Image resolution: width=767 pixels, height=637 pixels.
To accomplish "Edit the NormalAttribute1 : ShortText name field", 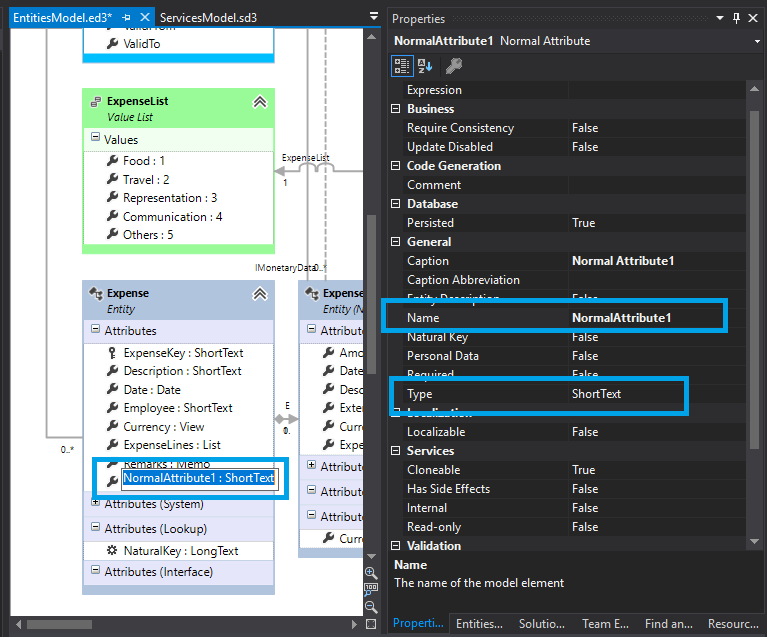I will click(201, 478).
